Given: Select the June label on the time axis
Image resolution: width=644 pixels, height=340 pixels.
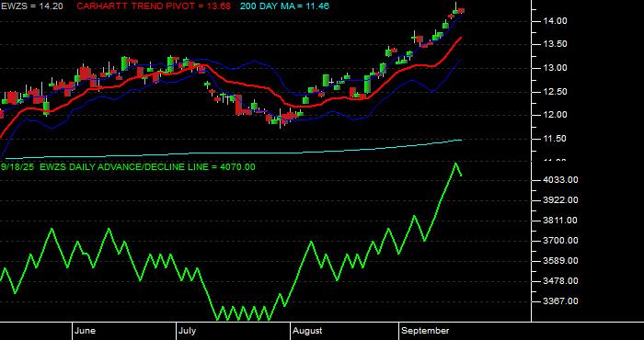Looking at the screenshot, I should coord(86,331).
